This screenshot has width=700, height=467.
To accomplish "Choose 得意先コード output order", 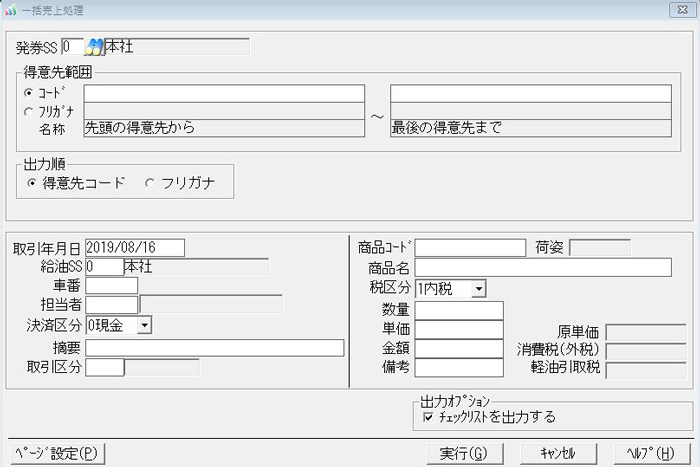I will pyautogui.click(x=33, y=182).
